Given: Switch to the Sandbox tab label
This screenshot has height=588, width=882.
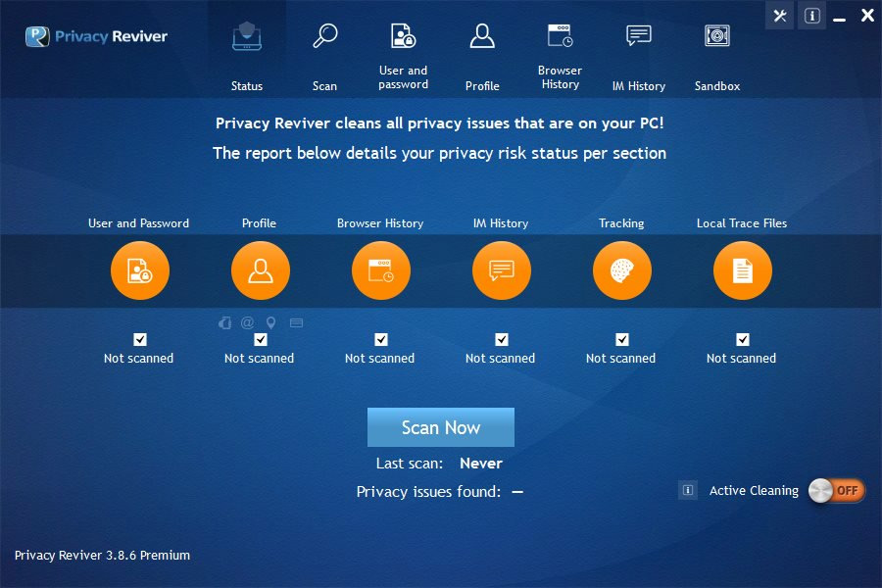Looking at the screenshot, I should (x=717, y=86).
